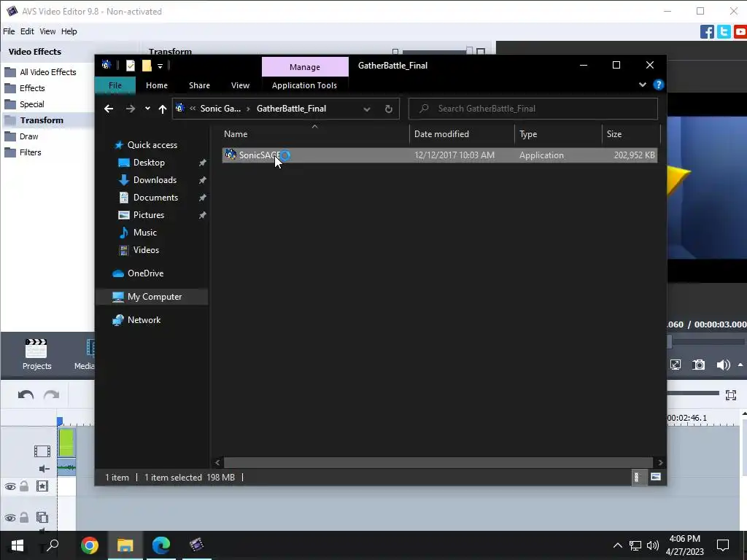Show hidden system tray icons
The image size is (747, 560).
click(x=617, y=545)
